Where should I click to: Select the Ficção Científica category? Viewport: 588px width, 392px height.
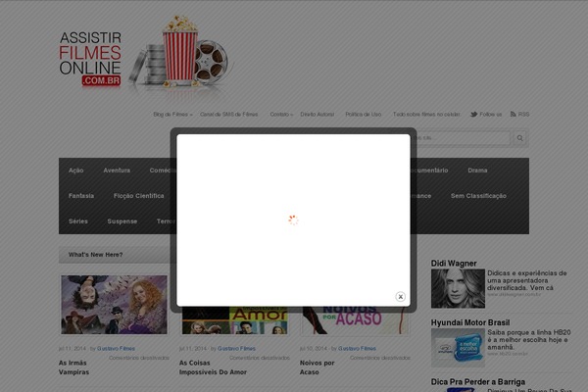138,196
